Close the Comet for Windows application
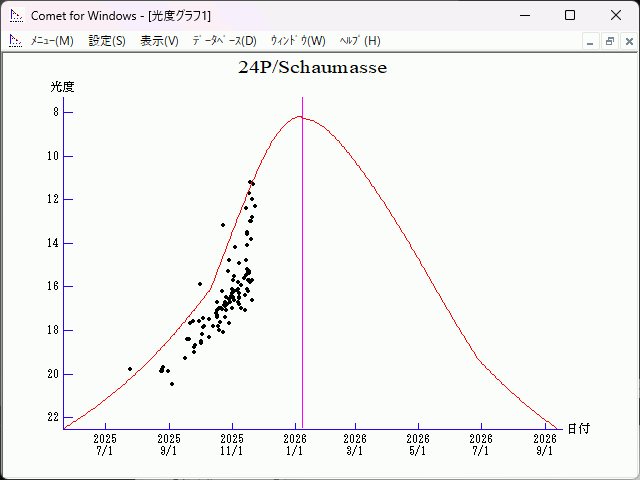 pyautogui.click(x=615, y=15)
